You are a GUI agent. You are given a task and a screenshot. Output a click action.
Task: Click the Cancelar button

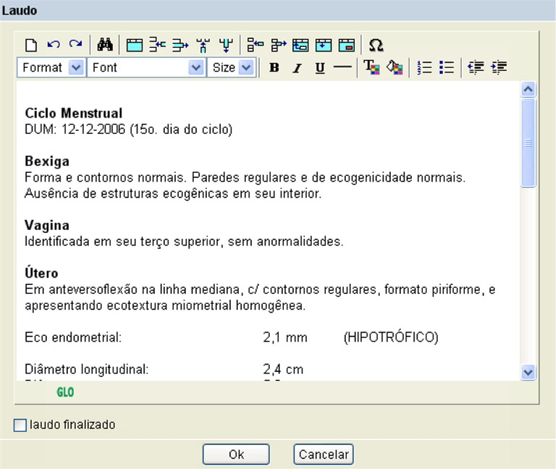tap(323, 454)
